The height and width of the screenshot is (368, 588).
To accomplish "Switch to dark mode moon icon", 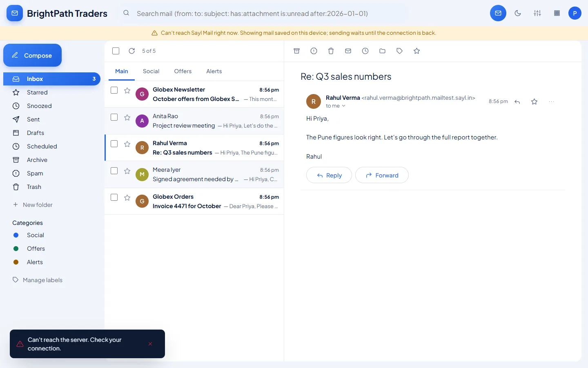I will coord(518,13).
